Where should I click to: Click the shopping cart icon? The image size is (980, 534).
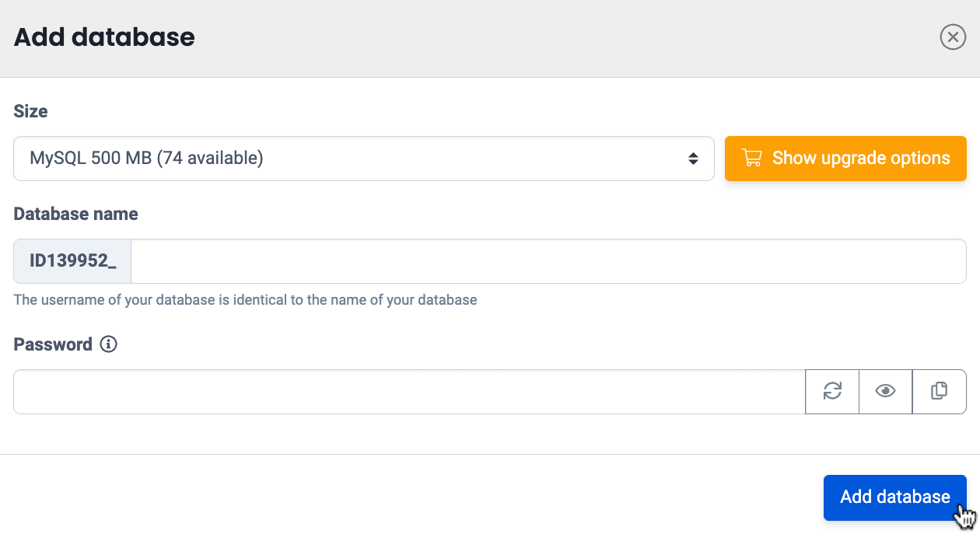[x=751, y=159]
